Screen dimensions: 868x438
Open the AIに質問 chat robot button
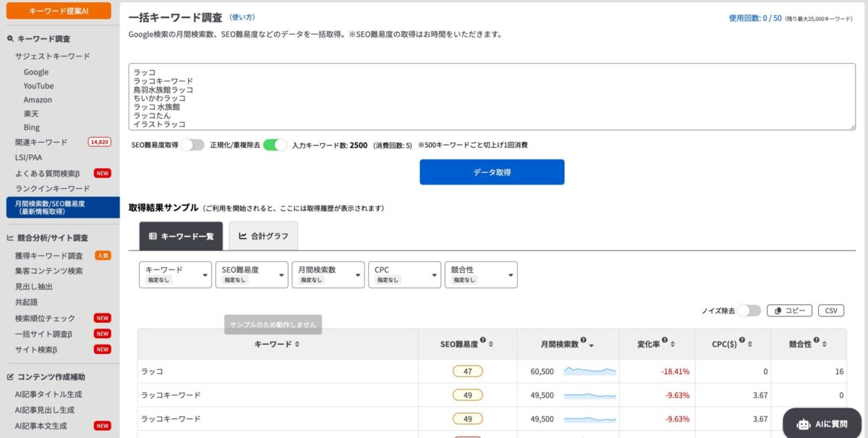pos(823,424)
